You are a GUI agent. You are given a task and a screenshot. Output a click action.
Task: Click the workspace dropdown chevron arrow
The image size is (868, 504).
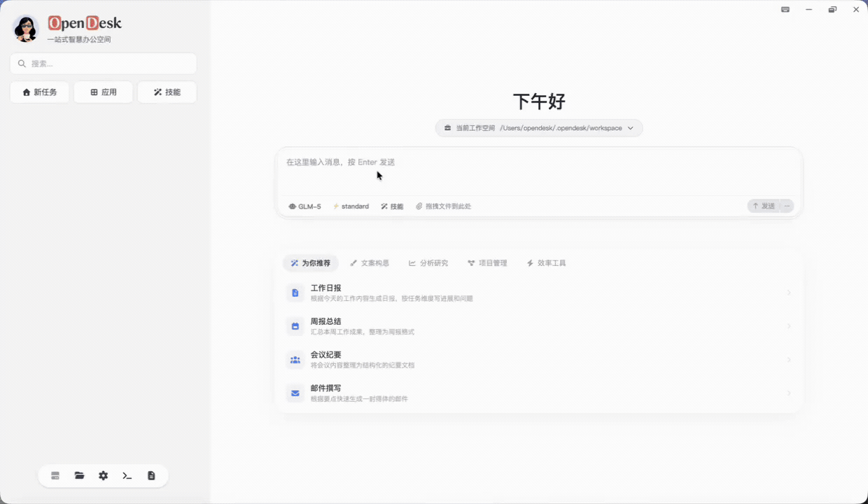tap(630, 128)
